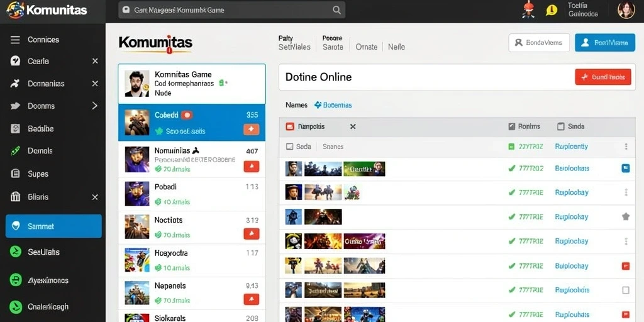644x322 pixels.
Task: Expand the Doonms sidebar chevron
Action: coord(95,106)
